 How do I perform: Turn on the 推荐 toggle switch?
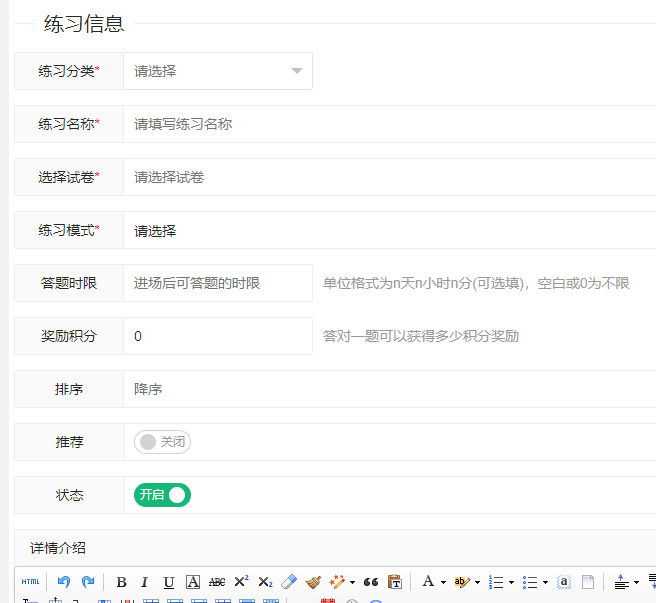point(162,442)
